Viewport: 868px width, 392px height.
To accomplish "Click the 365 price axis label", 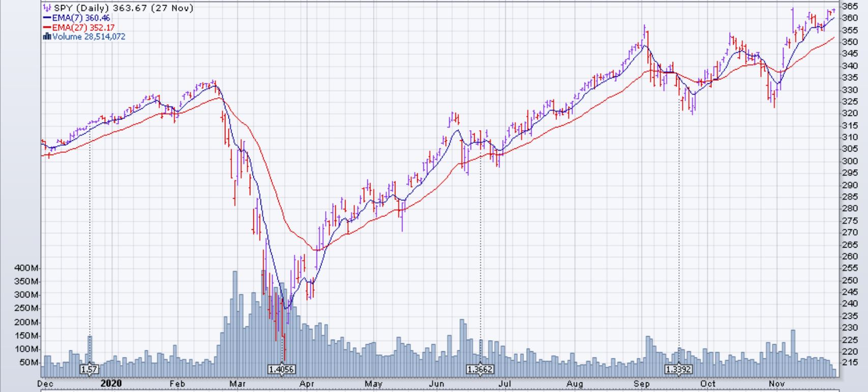I will pos(850,6).
